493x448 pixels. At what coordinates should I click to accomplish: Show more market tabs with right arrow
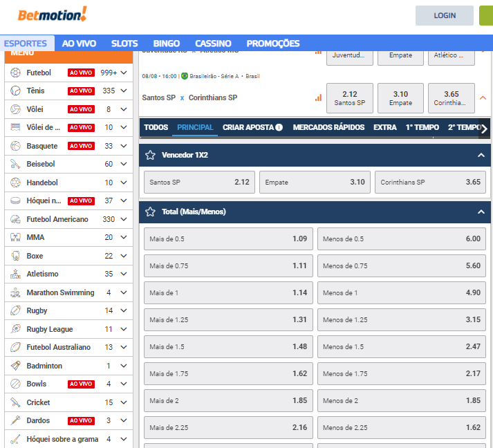pyautogui.click(x=485, y=129)
